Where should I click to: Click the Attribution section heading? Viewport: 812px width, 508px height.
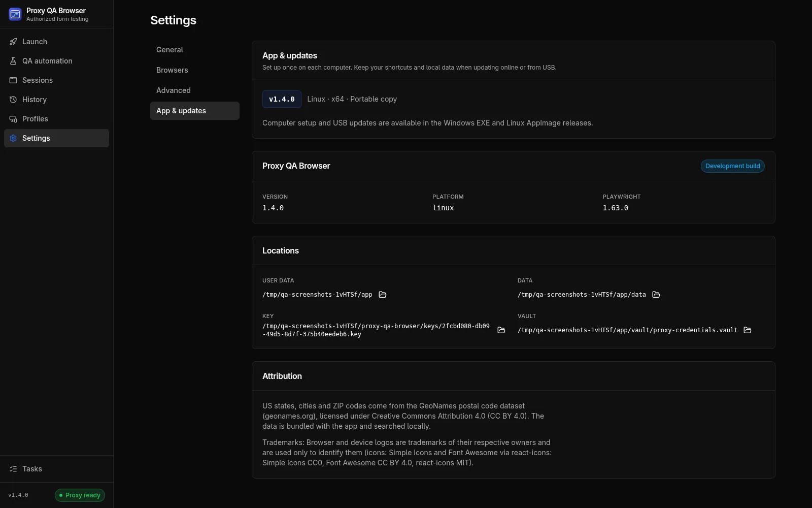(282, 376)
